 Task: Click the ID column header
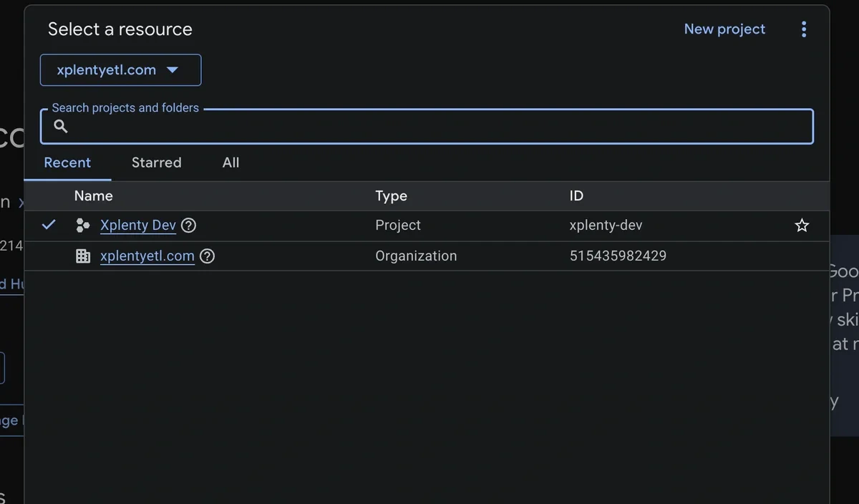point(576,196)
